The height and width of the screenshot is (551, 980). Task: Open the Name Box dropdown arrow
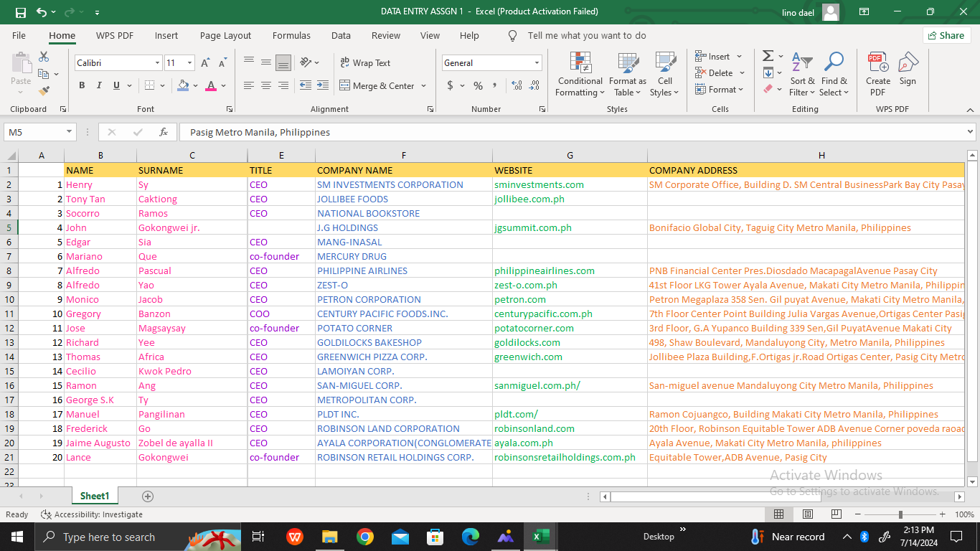click(69, 132)
